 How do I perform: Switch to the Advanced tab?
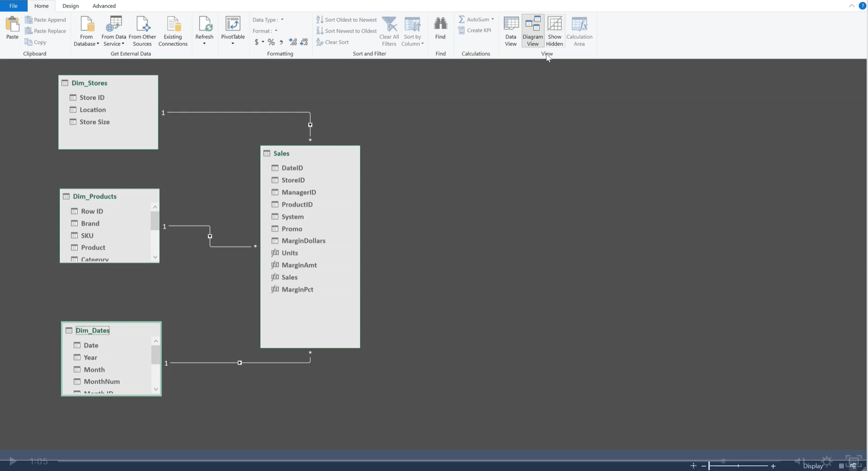[x=104, y=6]
